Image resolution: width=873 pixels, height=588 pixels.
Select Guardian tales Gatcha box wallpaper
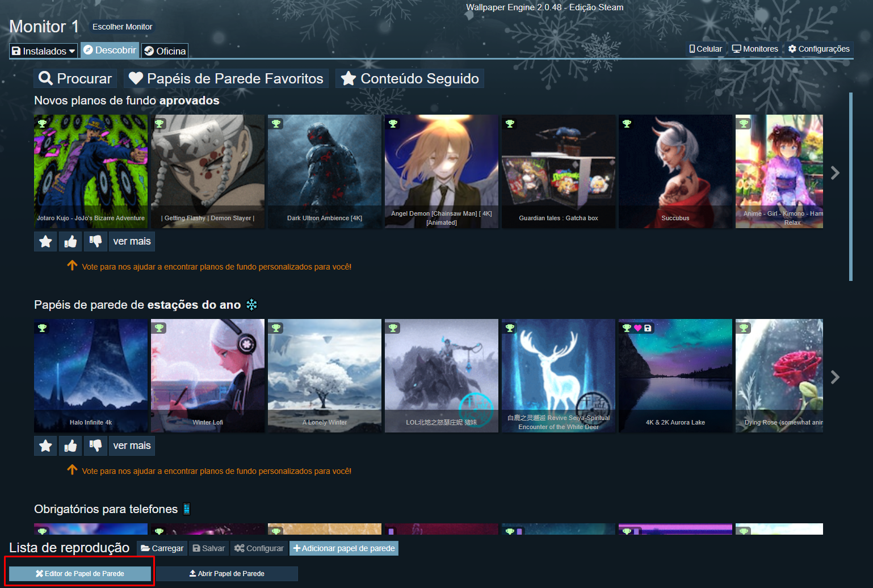pyautogui.click(x=559, y=171)
